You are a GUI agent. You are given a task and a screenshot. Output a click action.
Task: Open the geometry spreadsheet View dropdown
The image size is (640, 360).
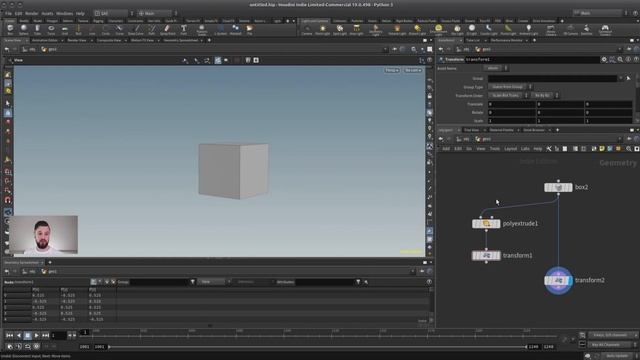click(x=213, y=282)
